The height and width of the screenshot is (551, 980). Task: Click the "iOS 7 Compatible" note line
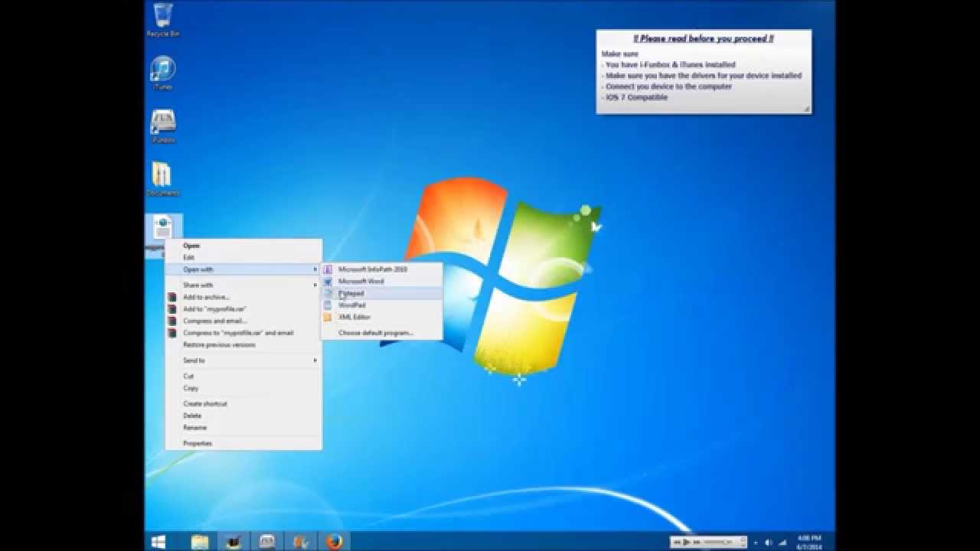pyautogui.click(x=635, y=97)
